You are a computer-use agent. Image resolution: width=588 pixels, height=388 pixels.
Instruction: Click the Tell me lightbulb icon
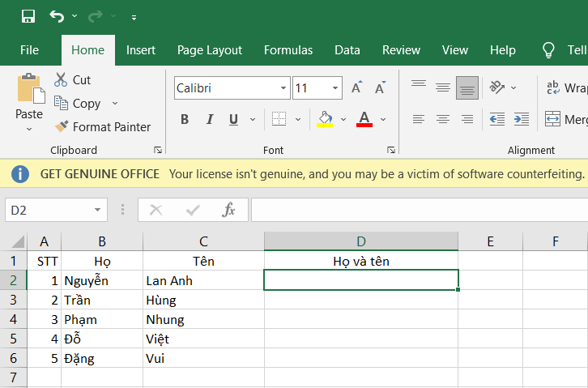[x=548, y=50]
